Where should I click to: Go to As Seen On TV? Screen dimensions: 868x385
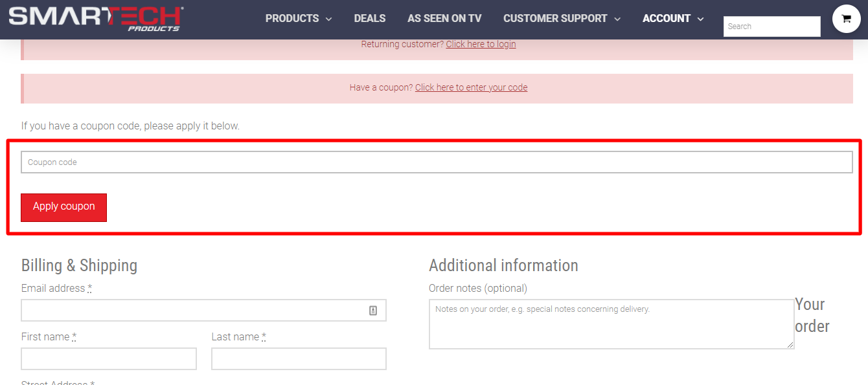[444, 19]
